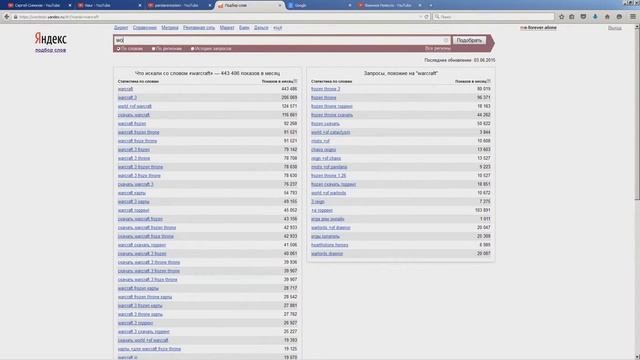Open the mists of pandaria query link
The image size is (640, 360).
click(x=329, y=167)
